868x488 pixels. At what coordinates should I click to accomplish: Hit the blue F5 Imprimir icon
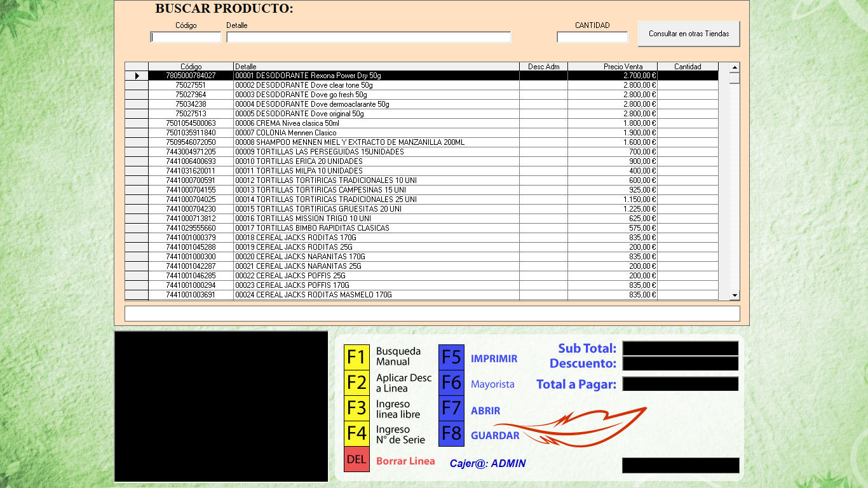point(451,357)
